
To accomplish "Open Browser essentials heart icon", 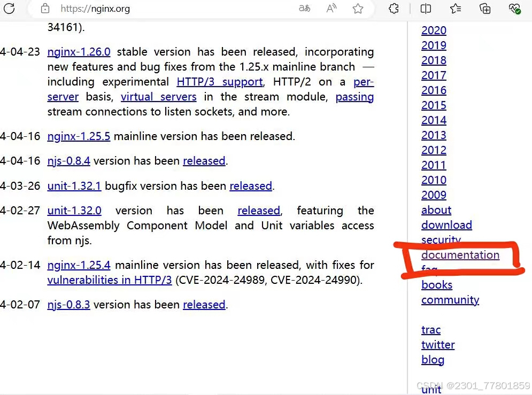I will click(x=514, y=8).
